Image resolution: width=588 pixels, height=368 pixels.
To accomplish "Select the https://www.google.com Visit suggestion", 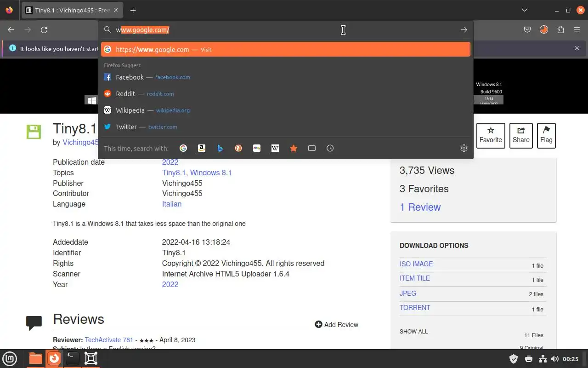I will point(286,49).
